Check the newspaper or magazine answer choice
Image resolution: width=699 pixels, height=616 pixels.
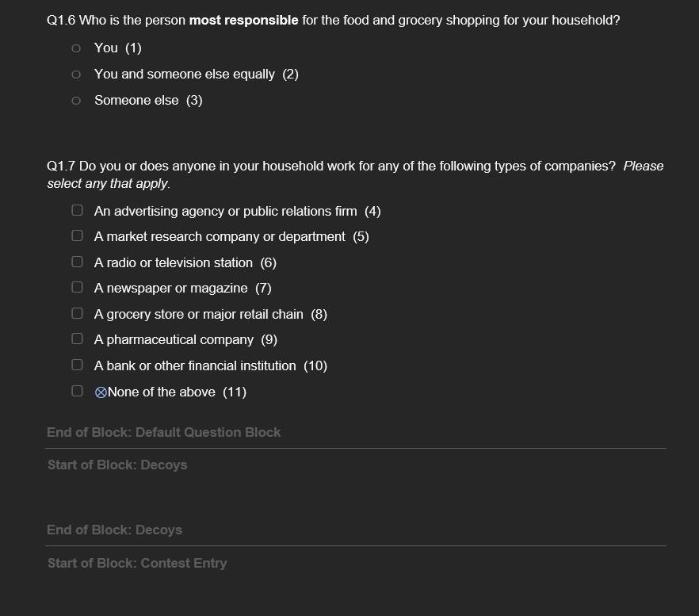pyautogui.click(x=77, y=287)
